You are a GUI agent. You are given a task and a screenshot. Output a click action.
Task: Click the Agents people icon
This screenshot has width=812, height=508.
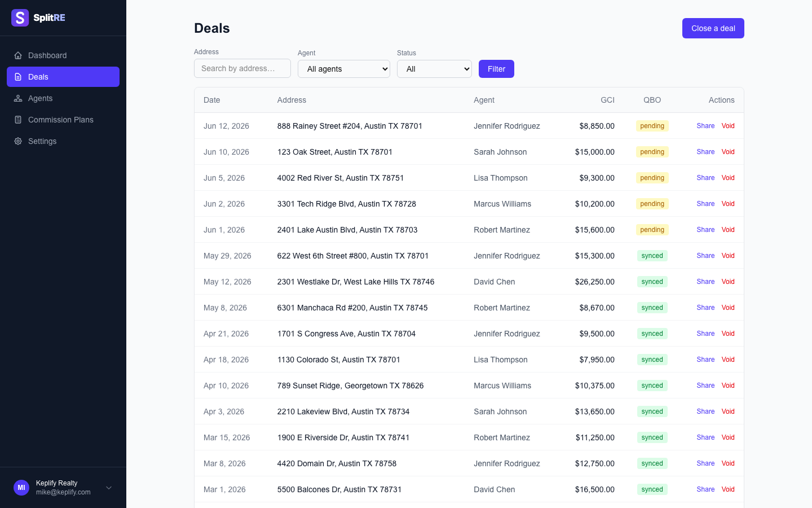(x=18, y=98)
